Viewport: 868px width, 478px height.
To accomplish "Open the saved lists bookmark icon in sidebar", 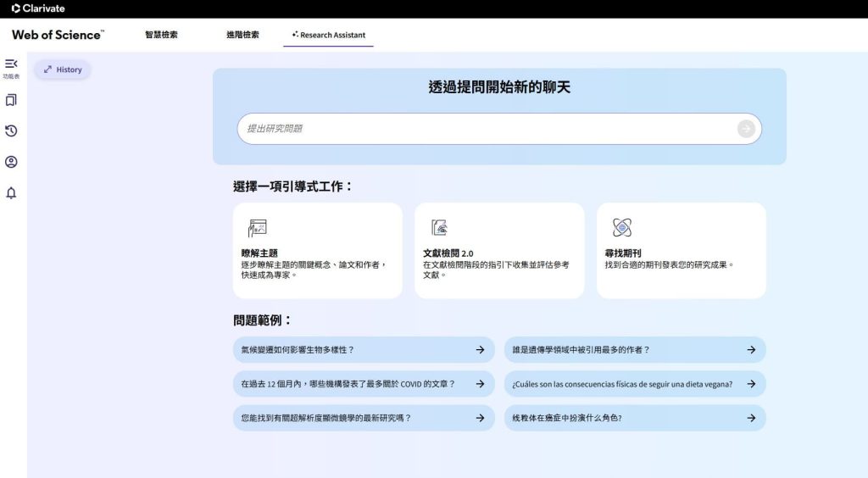I will coord(11,100).
